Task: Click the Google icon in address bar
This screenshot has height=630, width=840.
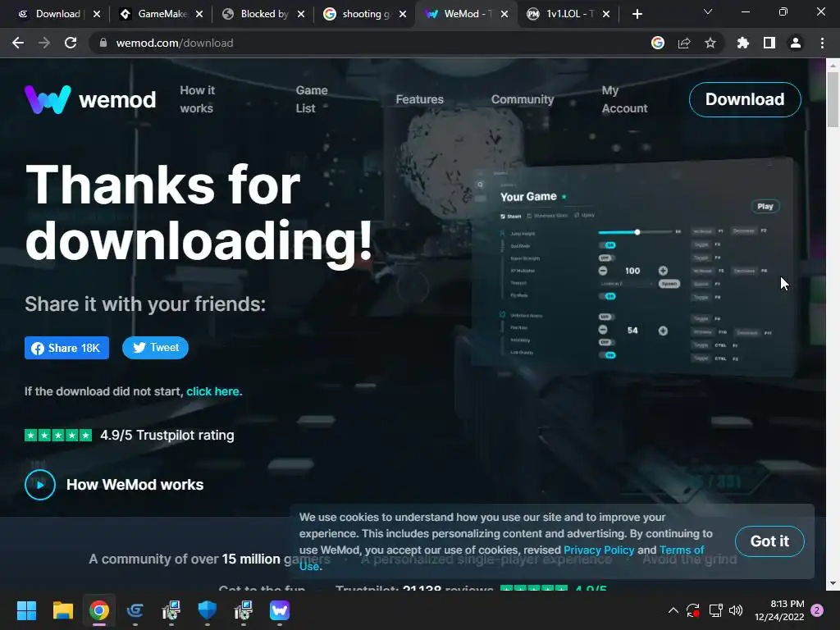Action: click(x=658, y=43)
